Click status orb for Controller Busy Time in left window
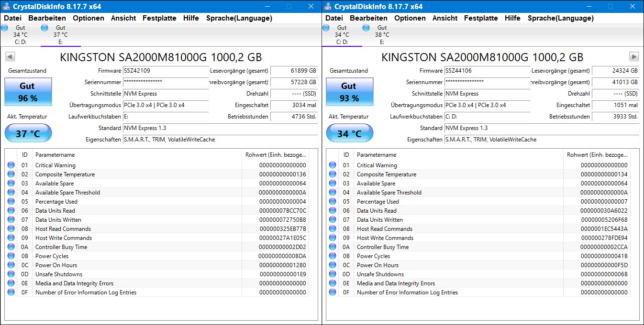The height and width of the screenshot is (325, 644). tap(11, 247)
